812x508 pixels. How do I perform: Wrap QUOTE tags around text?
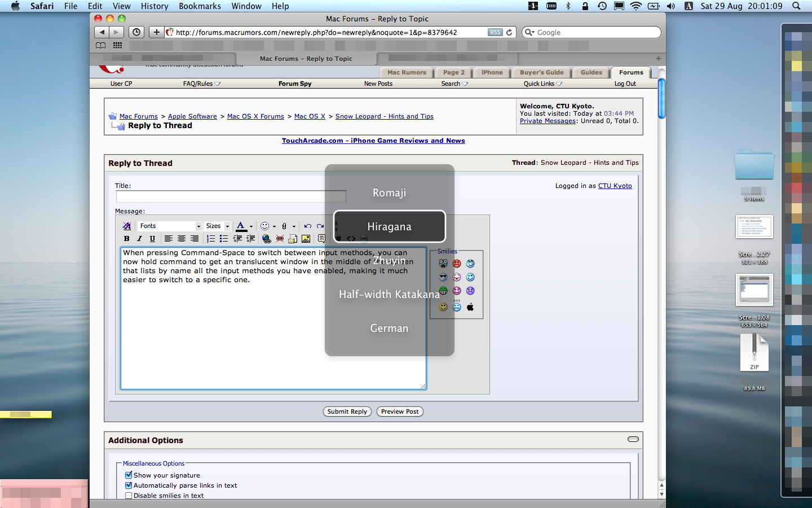321,239
